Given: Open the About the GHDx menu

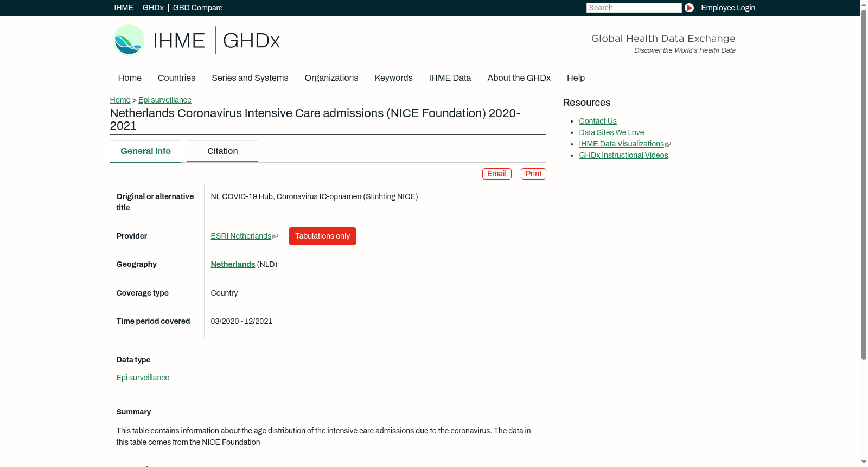Looking at the screenshot, I should (519, 78).
